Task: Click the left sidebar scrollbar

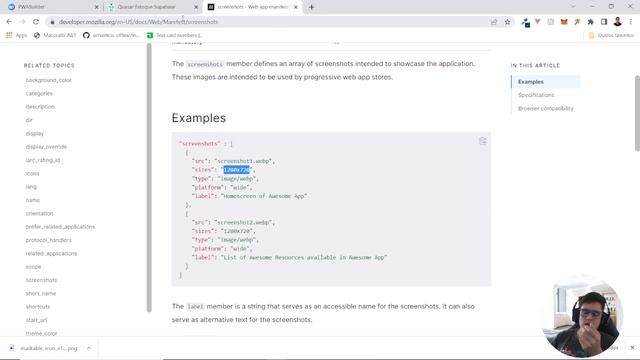Action: (149, 178)
